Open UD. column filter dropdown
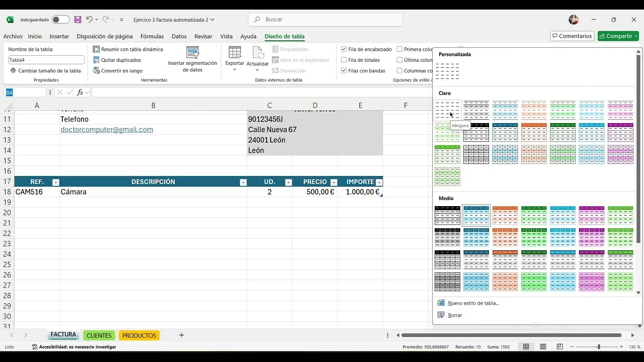644x362 pixels. [288, 183]
